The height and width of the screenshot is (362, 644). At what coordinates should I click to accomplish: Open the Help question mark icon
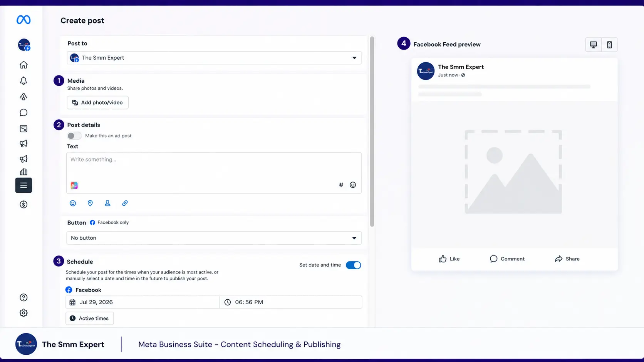point(23,297)
